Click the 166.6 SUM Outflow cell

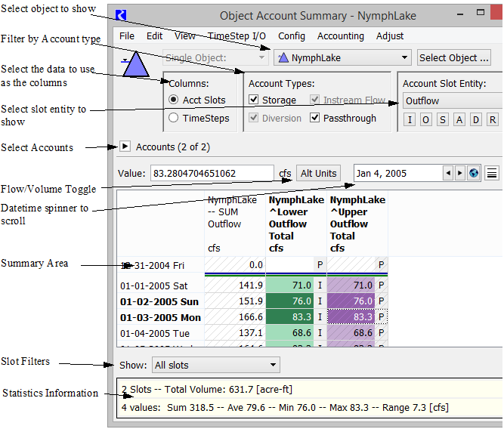(235, 317)
